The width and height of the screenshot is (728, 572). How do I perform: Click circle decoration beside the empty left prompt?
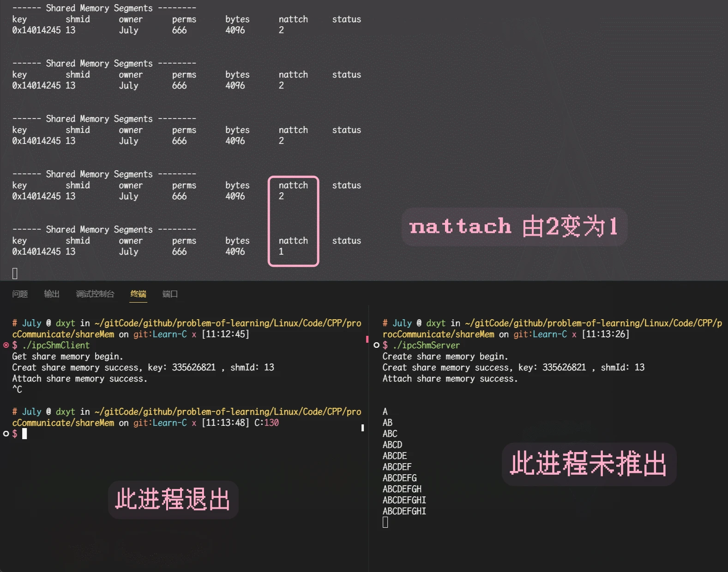(x=6, y=434)
